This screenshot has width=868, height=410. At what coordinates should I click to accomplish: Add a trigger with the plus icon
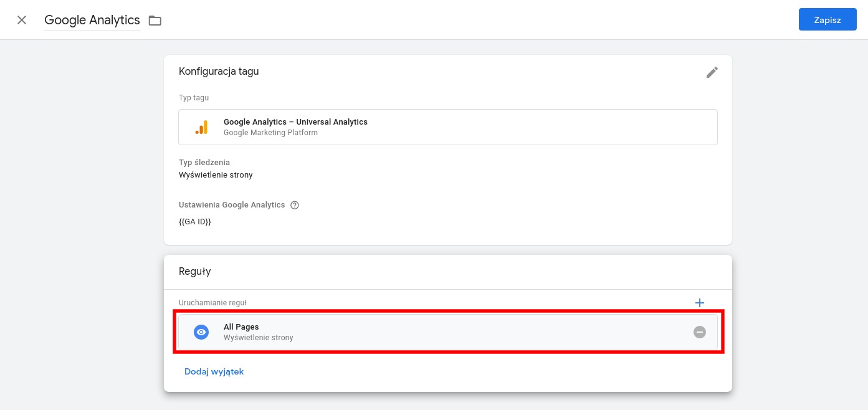[x=700, y=303]
